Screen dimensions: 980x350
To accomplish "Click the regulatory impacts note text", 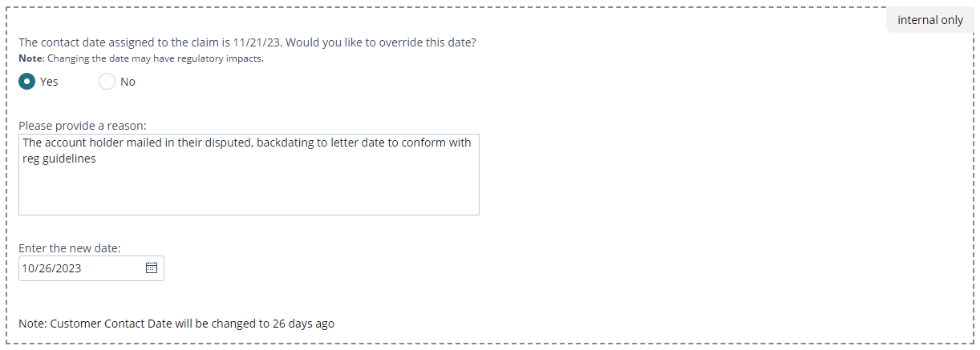I will click(141, 58).
